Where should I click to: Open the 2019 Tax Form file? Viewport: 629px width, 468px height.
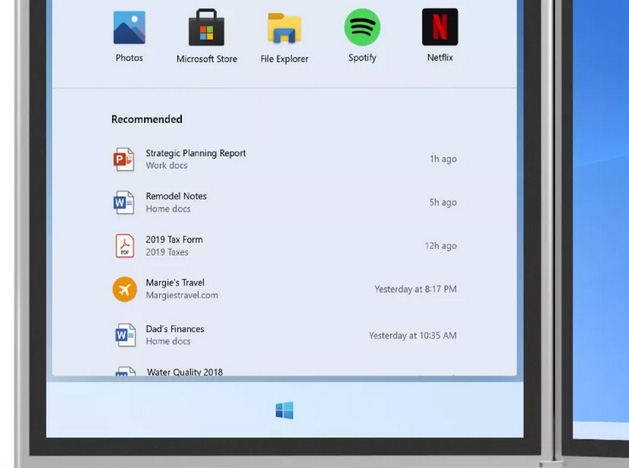click(284, 246)
